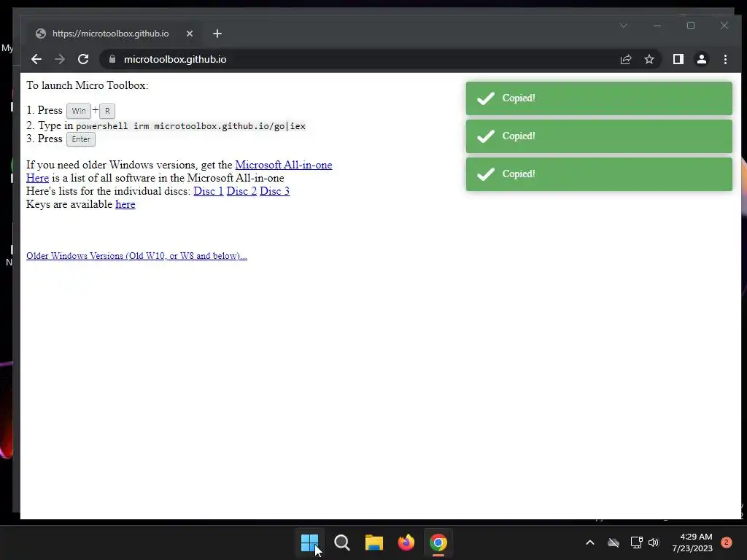Open the Here software list link
747x560 pixels.
[38, 178]
